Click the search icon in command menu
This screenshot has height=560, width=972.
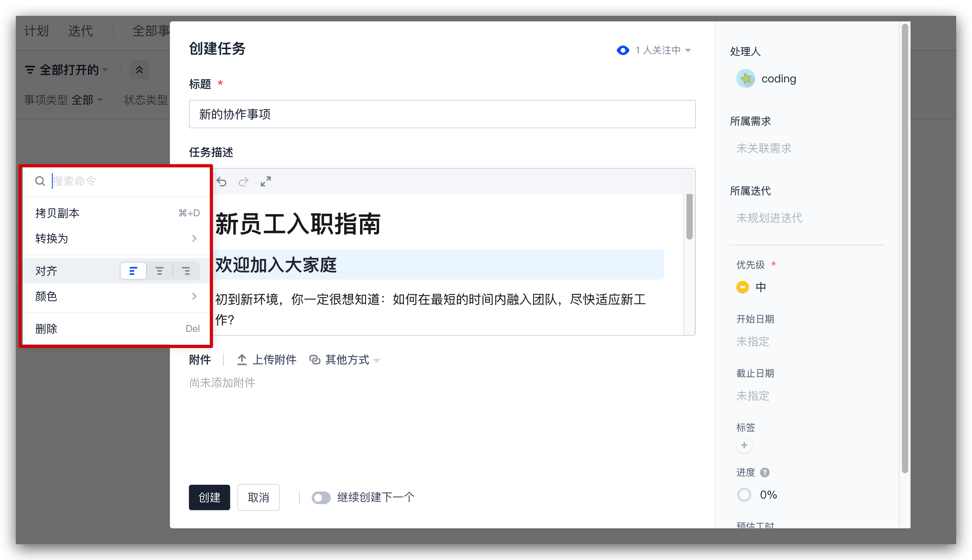pos(40,181)
